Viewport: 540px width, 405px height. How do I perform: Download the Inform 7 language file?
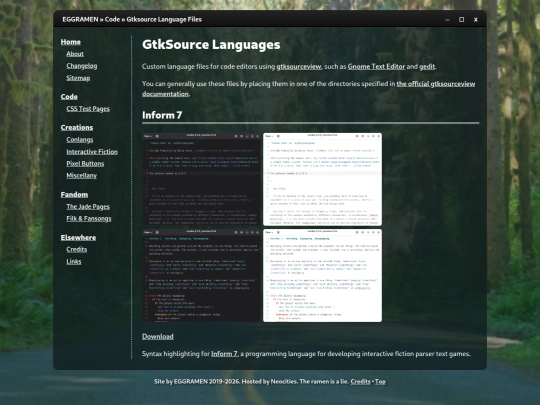[x=158, y=336]
